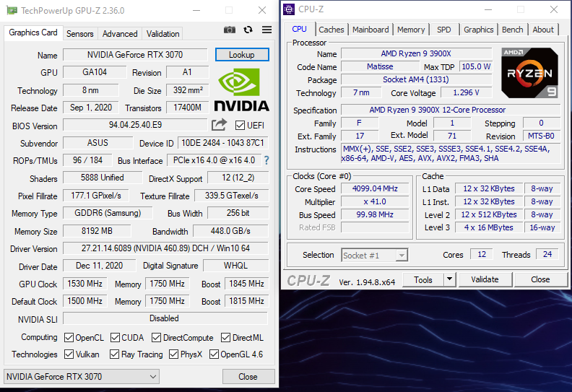572x392 pixels.
Task: Click the Device ID field 10DE 2484
Action: pos(222,143)
